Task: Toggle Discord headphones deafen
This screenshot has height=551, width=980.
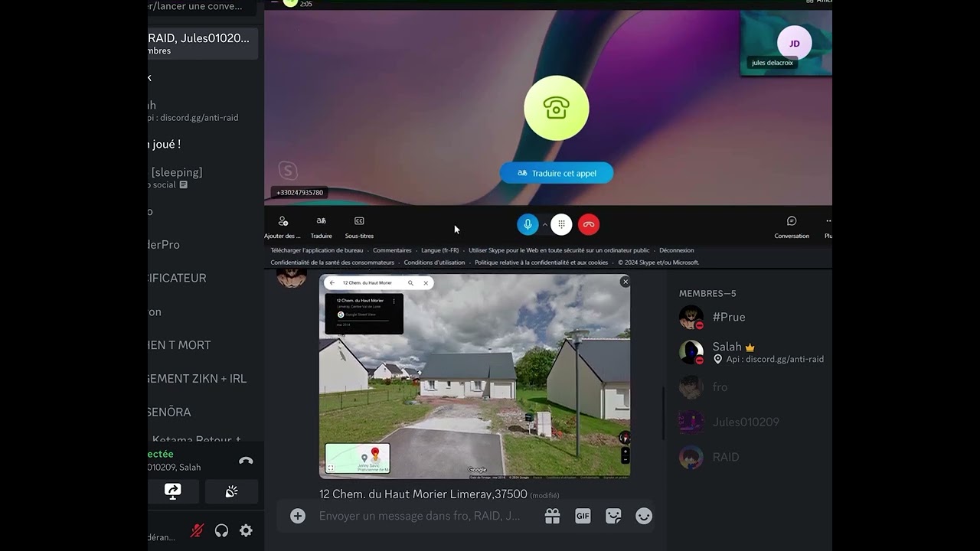Action: (221, 530)
